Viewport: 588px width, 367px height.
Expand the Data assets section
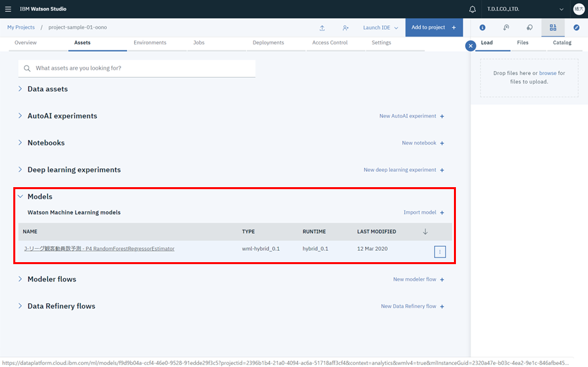tap(21, 89)
